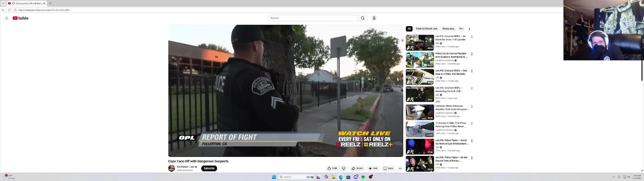
Task: Click the main video player
Action: pos(286,91)
